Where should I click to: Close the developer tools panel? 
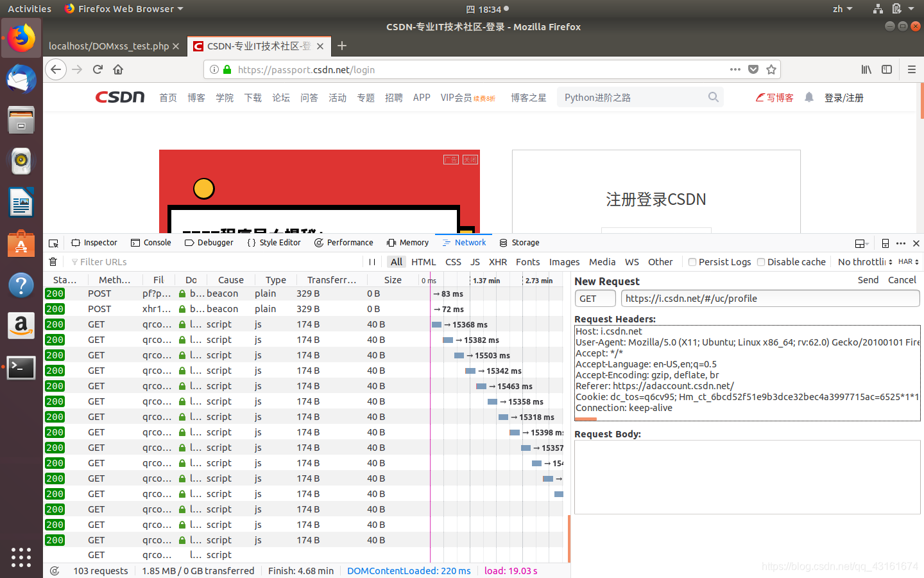pyautogui.click(x=916, y=243)
